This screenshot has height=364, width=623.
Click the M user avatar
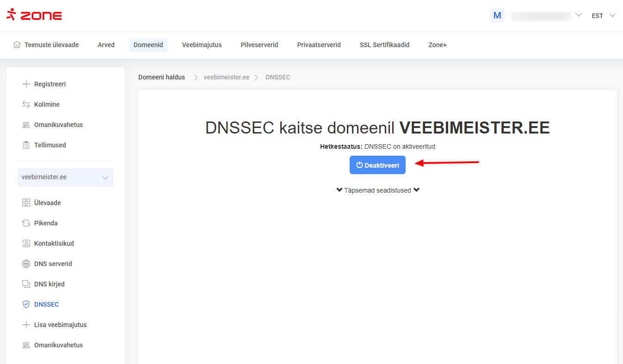[497, 15]
